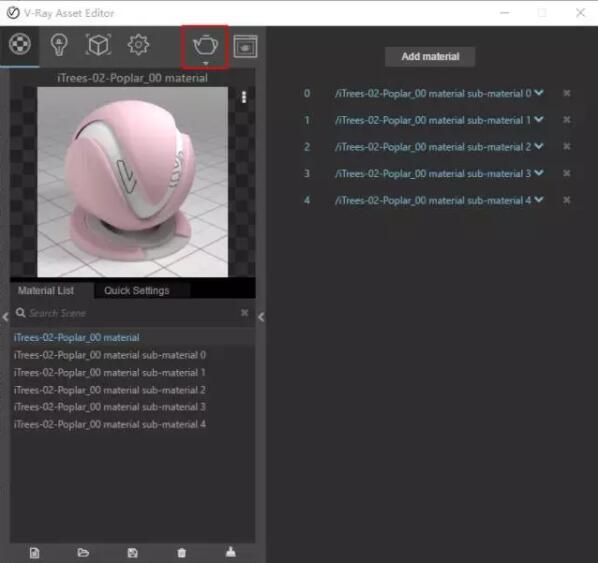This screenshot has width=598, height=563.
Task: Delete selected material with trash icon
Action: click(x=182, y=553)
